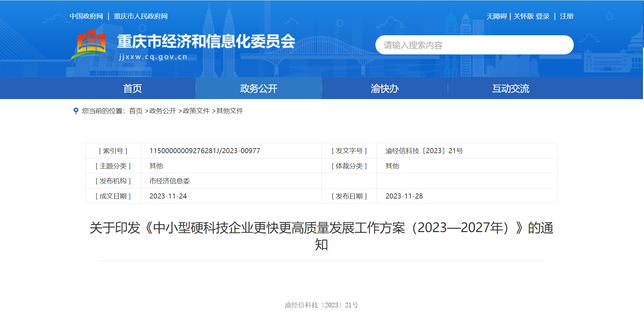Click the 登录 login link

[542, 16]
